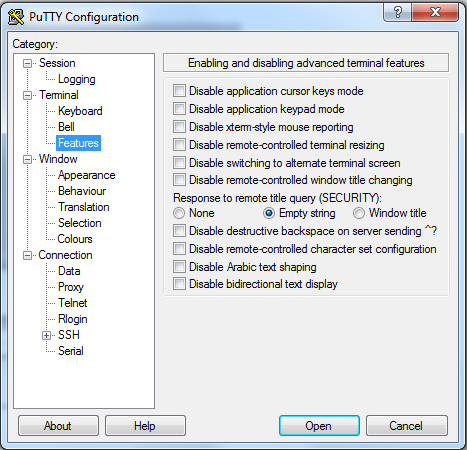This screenshot has height=450, width=467.
Task: Go to the Translation category
Action: [x=84, y=207]
